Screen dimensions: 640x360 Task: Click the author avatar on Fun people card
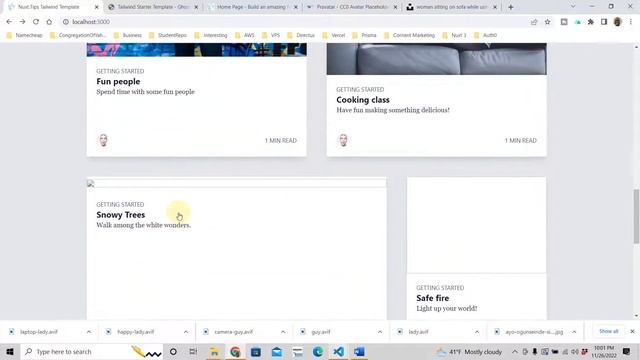103,140
